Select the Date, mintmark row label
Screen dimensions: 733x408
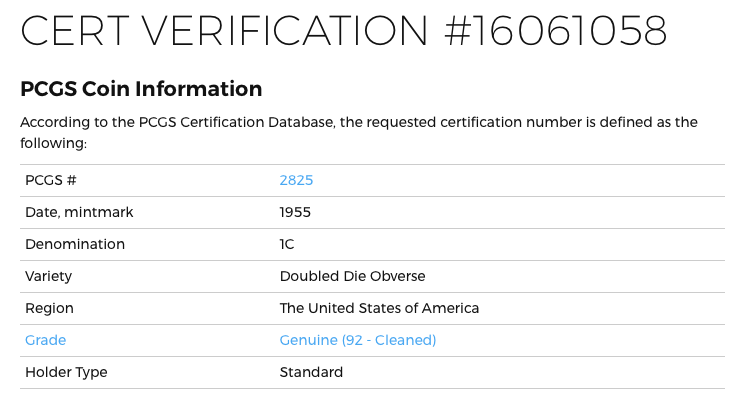point(79,213)
